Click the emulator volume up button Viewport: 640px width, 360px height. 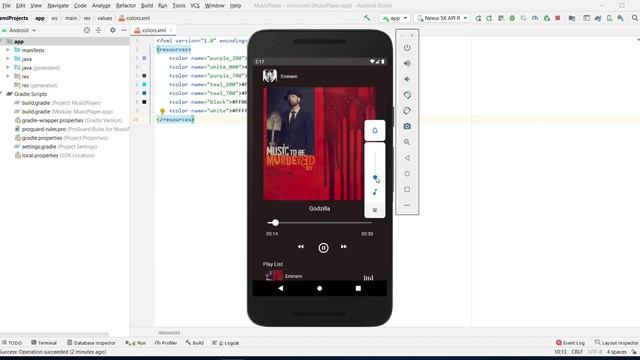[x=407, y=63]
